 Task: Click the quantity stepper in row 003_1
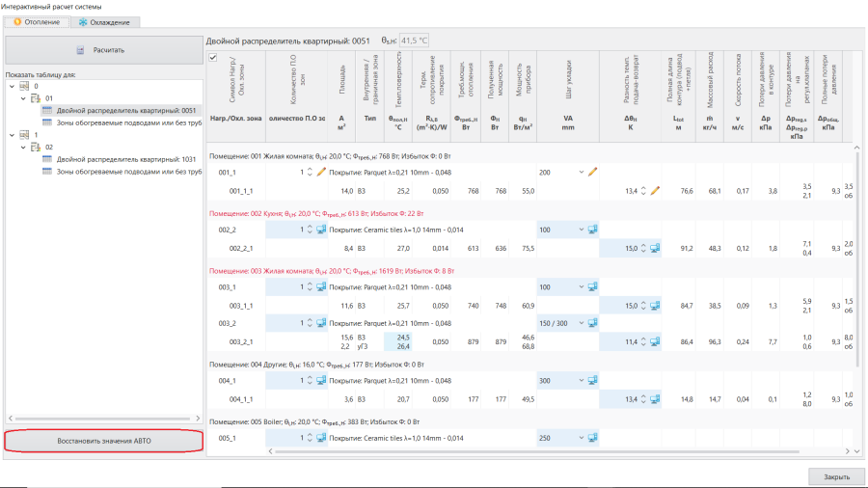(310, 287)
